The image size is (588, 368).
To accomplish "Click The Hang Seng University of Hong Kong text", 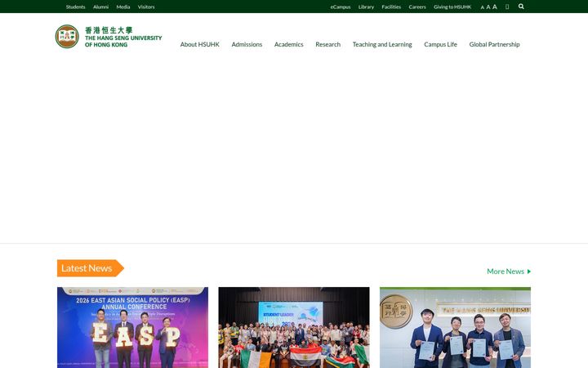I will click(123, 42).
